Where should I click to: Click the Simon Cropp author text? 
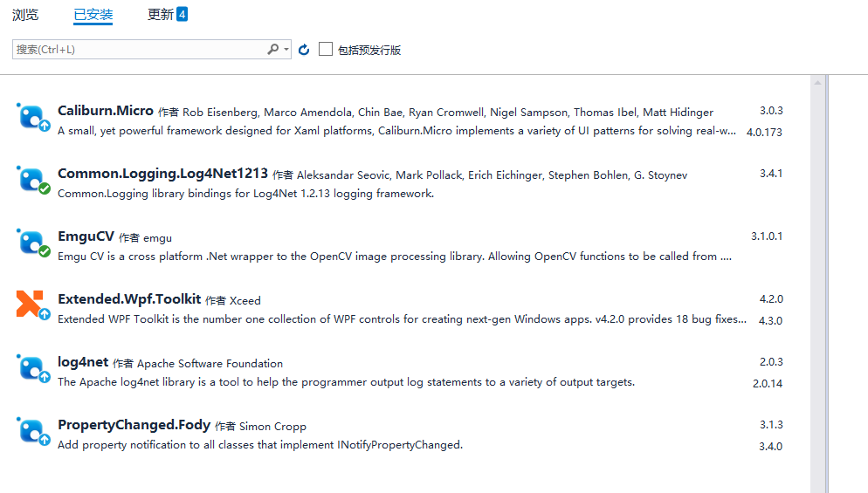pos(272,427)
